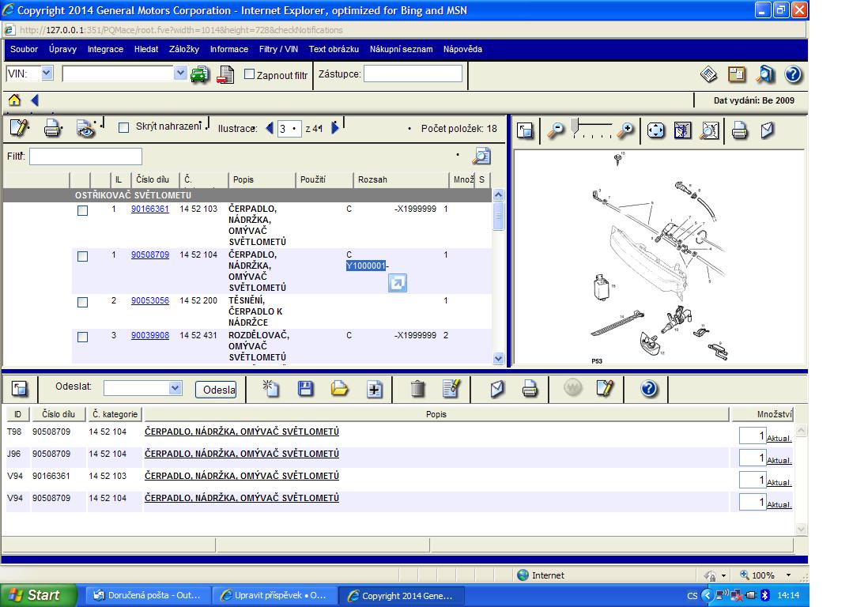Viewport: 868px width, 607px height.
Task: Zoom in on the parts illustration
Action: [x=625, y=130]
